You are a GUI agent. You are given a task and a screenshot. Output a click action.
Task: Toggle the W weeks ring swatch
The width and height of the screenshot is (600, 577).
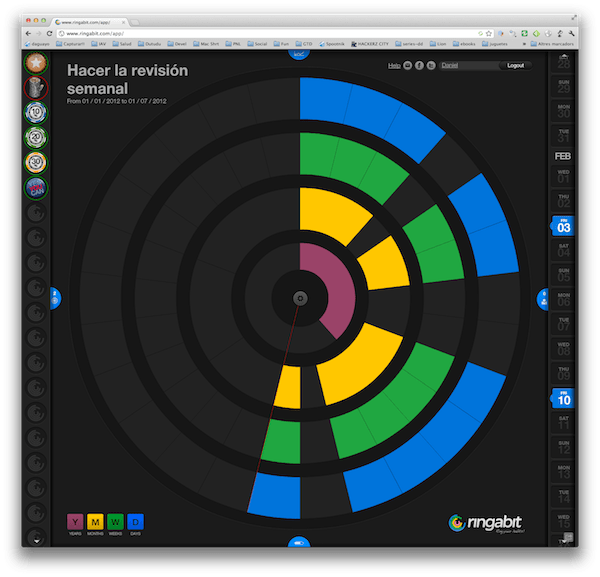tap(115, 522)
